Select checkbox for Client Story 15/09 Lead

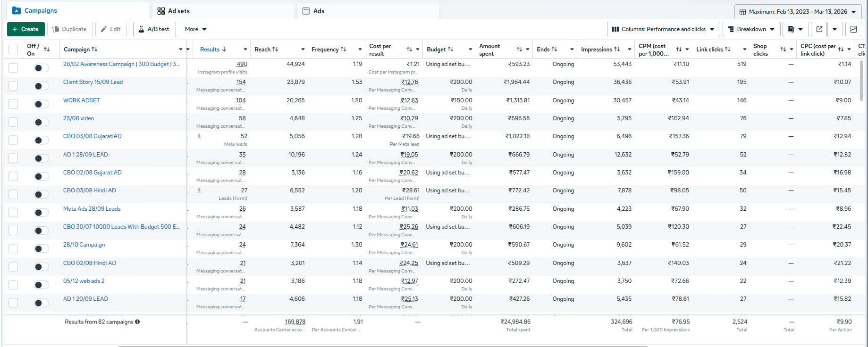pos(13,86)
